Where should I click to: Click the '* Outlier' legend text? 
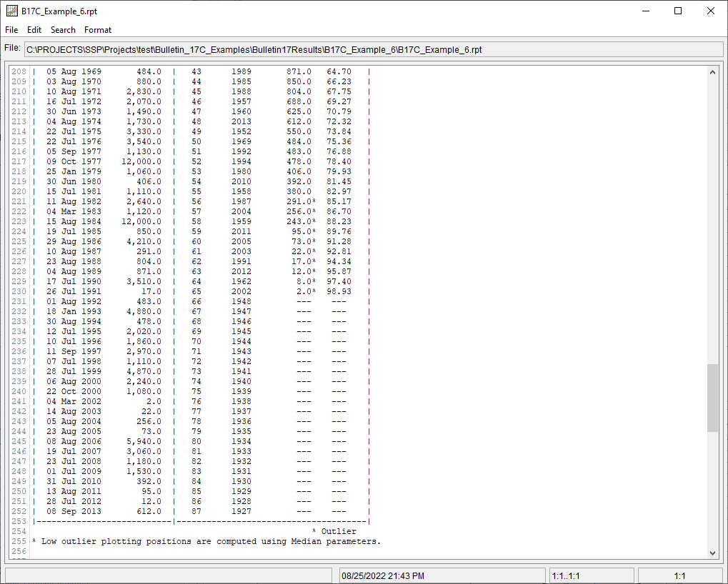334,531
